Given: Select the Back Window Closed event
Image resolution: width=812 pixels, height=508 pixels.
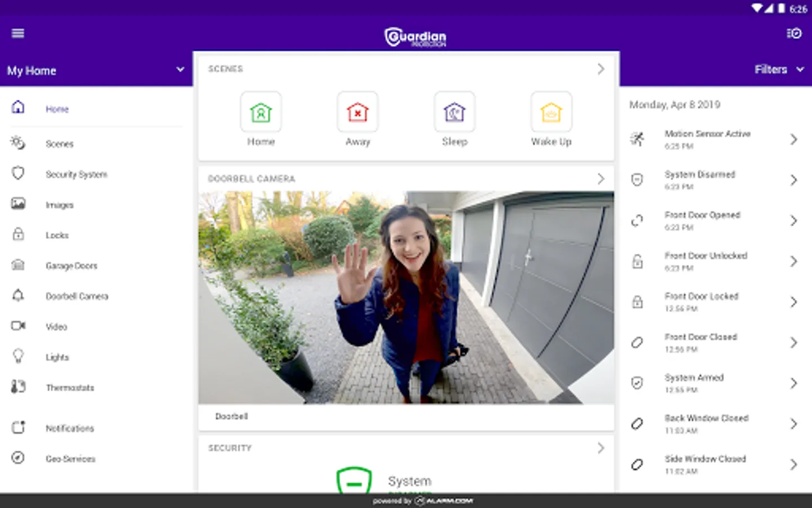Looking at the screenshot, I should 715,424.
